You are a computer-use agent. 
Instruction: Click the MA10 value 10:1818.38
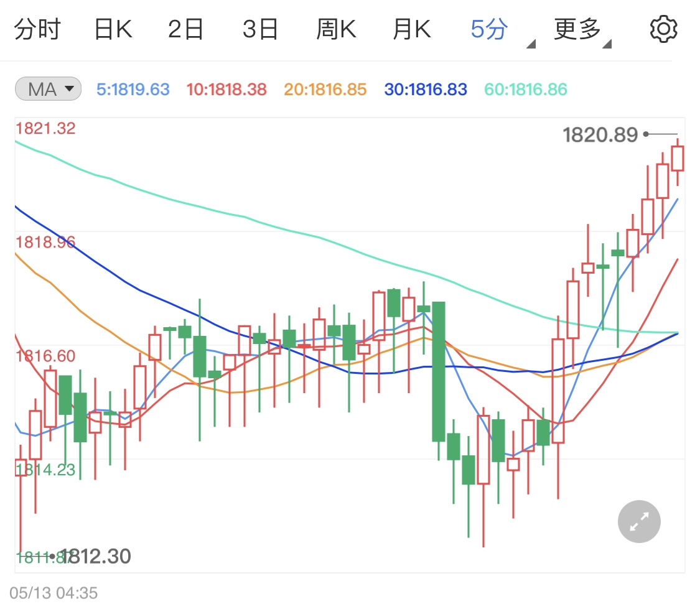pyautogui.click(x=226, y=90)
